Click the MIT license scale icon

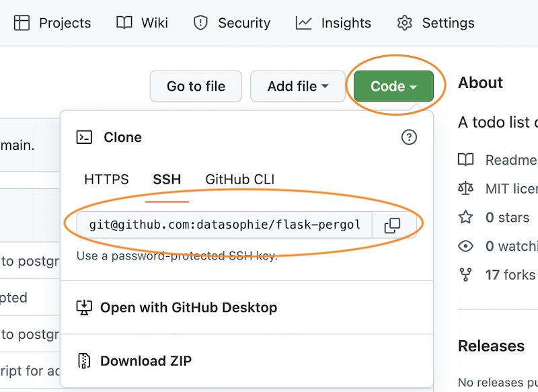(x=465, y=188)
